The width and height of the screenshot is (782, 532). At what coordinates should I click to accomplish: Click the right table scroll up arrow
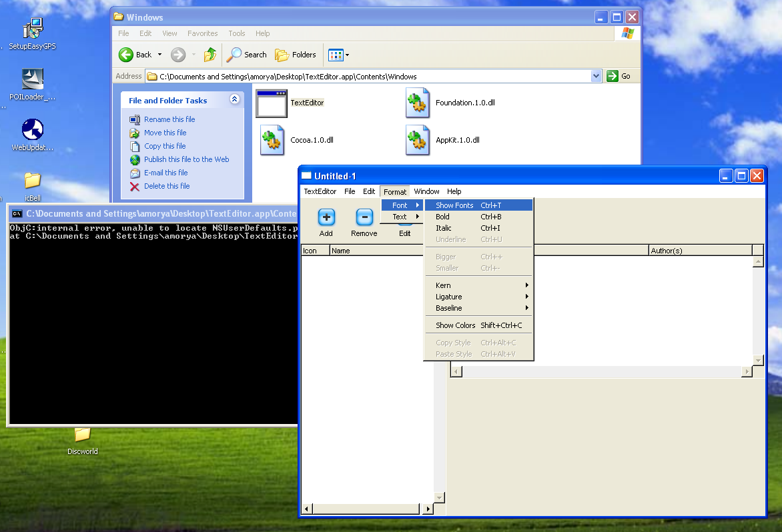pyautogui.click(x=758, y=261)
